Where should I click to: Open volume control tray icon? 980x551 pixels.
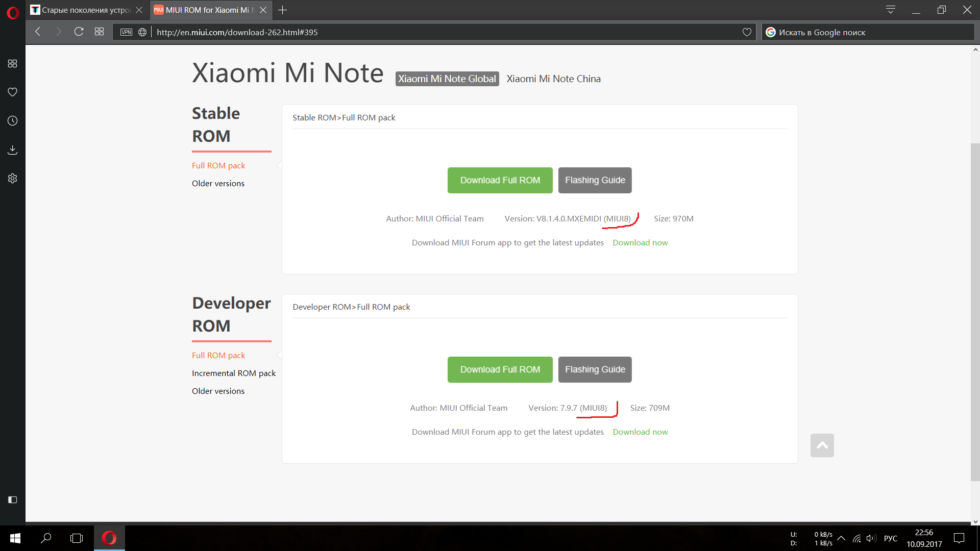(871, 538)
